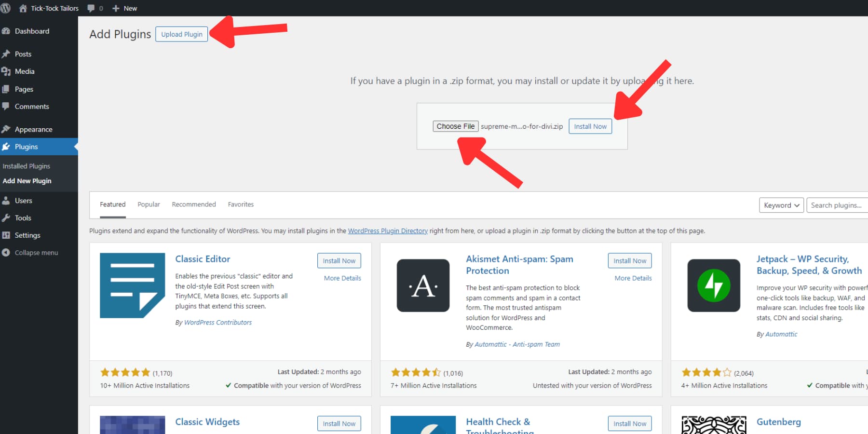Open the comments bubble icon in admin bar

point(91,8)
